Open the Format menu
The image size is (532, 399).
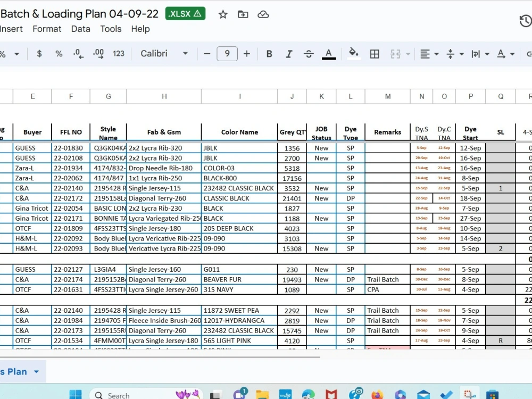pyautogui.click(x=47, y=29)
